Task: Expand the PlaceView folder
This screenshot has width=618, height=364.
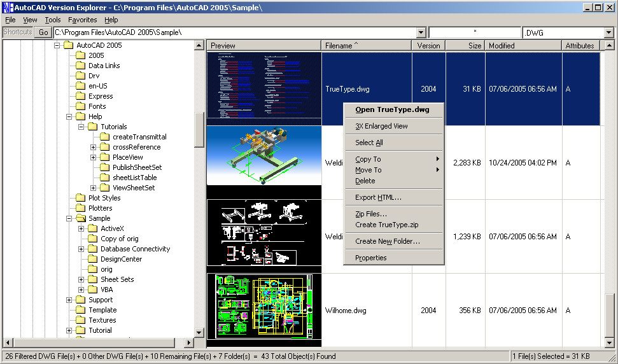Action: (94, 158)
